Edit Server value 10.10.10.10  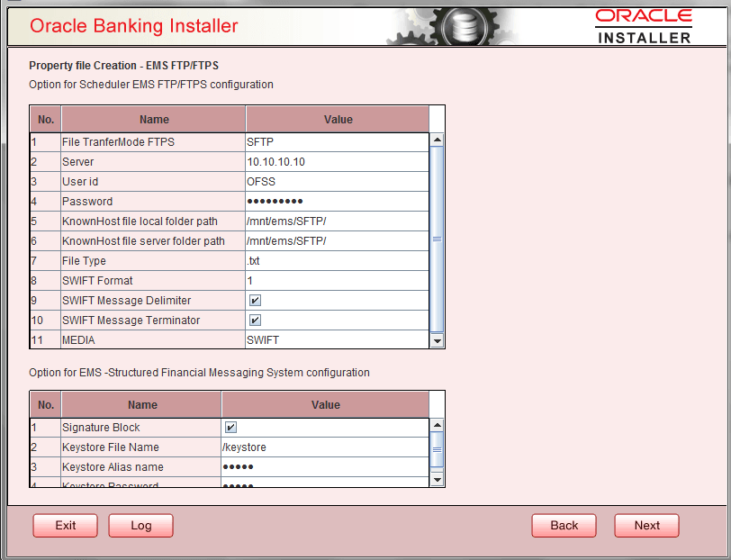(337, 162)
